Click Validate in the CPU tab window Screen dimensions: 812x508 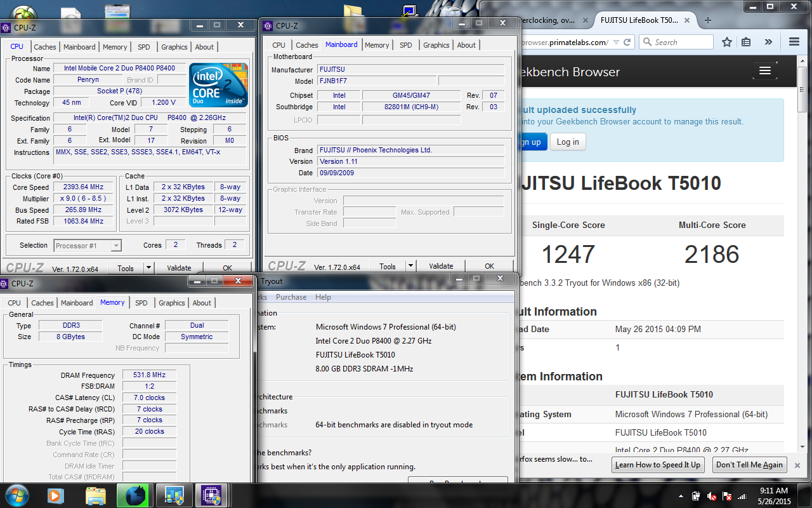click(x=179, y=268)
